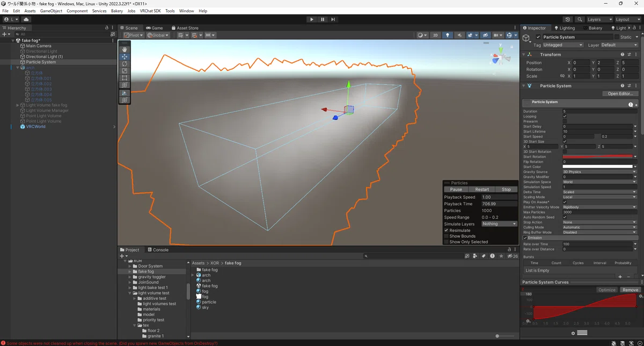Viewport: 644px width, 346px height.
Task: Open the draw mode shading dropdown
Action: click(x=422, y=35)
